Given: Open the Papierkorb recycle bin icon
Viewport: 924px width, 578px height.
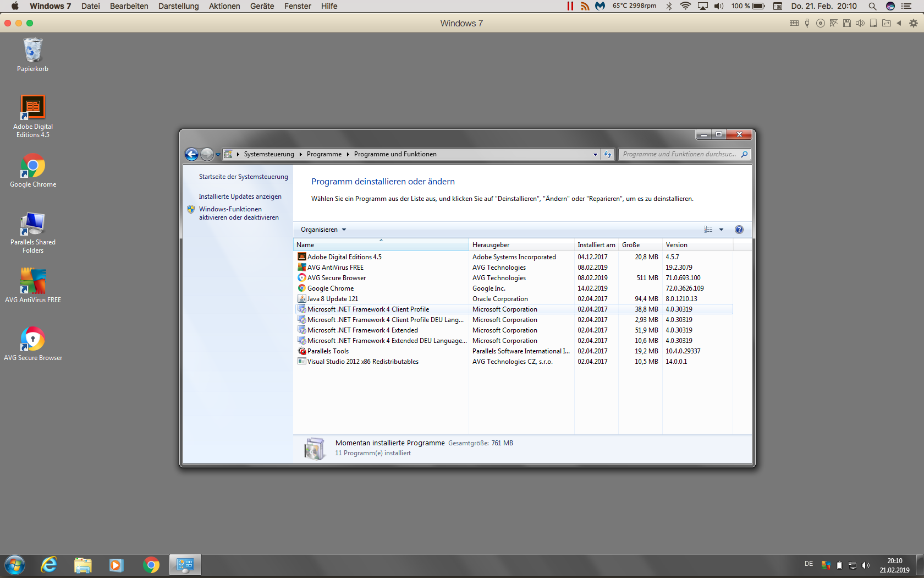Looking at the screenshot, I should tap(32, 54).
